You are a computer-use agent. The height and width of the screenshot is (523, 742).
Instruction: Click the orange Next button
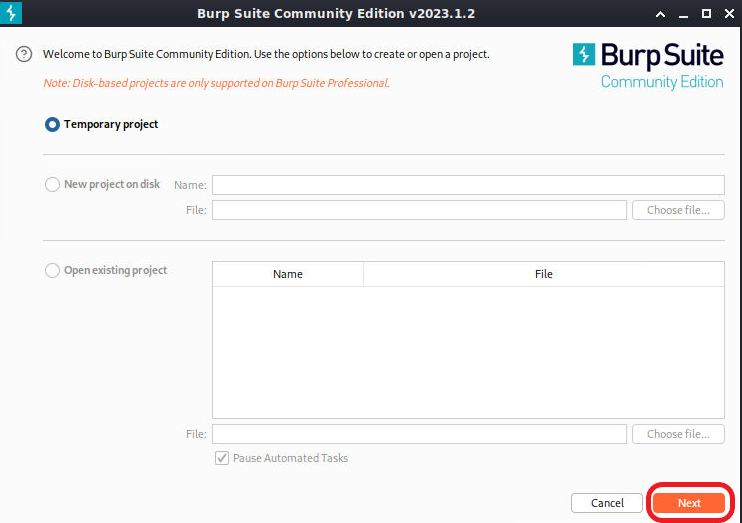pyautogui.click(x=689, y=503)
